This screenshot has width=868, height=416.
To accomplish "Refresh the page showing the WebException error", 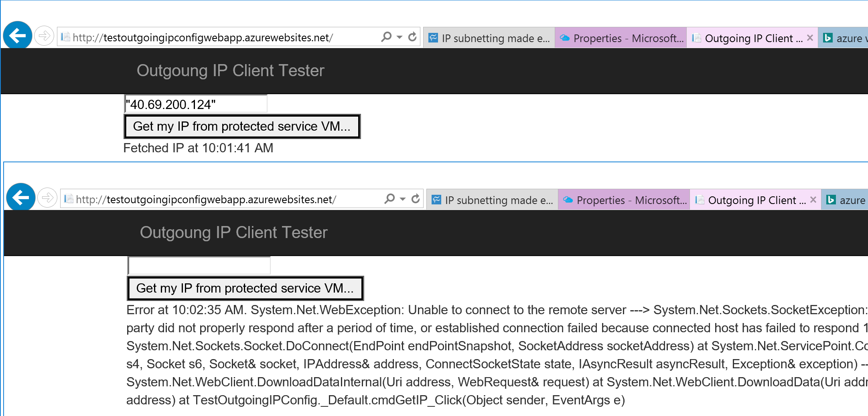I will tap(416, 199).
